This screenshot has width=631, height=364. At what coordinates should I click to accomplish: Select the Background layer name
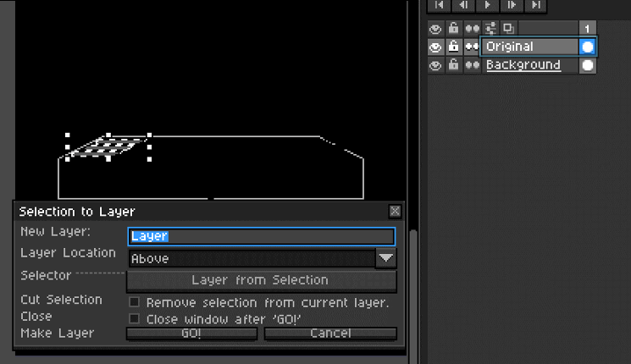tap(523, 64)
